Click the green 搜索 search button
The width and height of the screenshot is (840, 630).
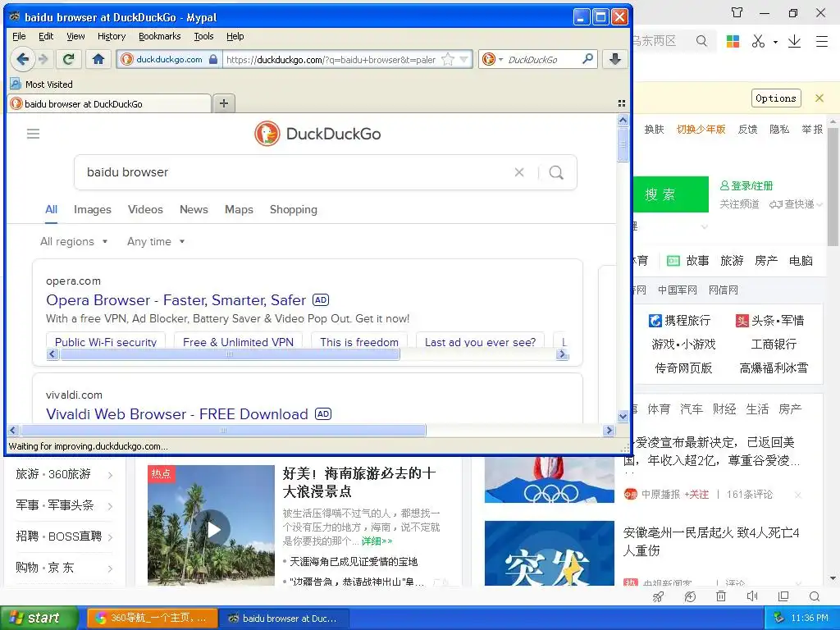670,194
